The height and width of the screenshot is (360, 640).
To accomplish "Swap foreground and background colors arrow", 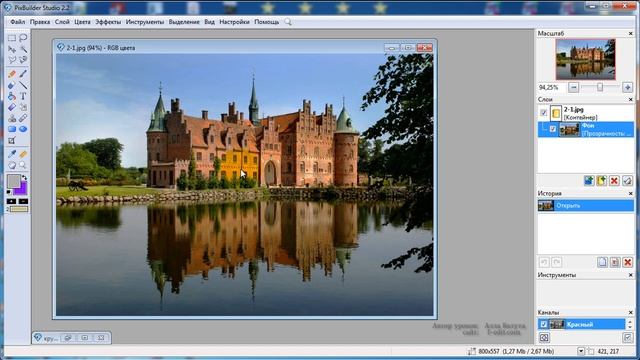I will pyautogui.click(x=24, y=178).
